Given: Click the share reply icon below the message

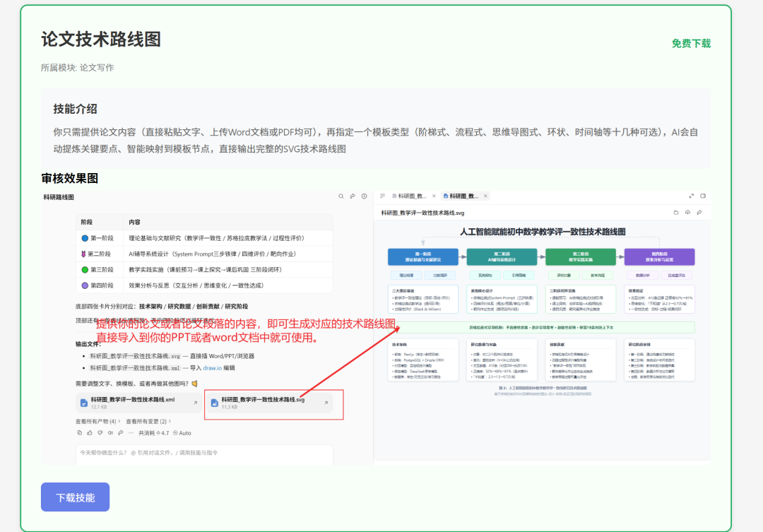Looking at the screenshot, I should click(121, 432).
